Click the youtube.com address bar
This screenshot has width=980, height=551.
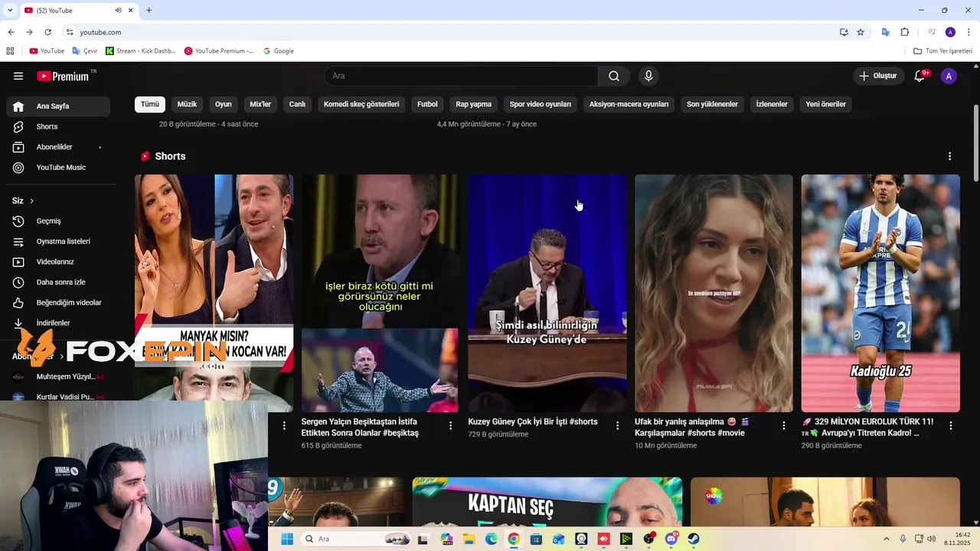tap(452, 32)
